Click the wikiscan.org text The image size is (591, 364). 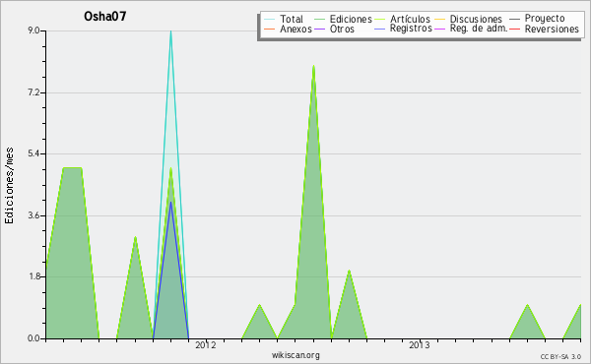pyautogui.click(x=295, y=355)
